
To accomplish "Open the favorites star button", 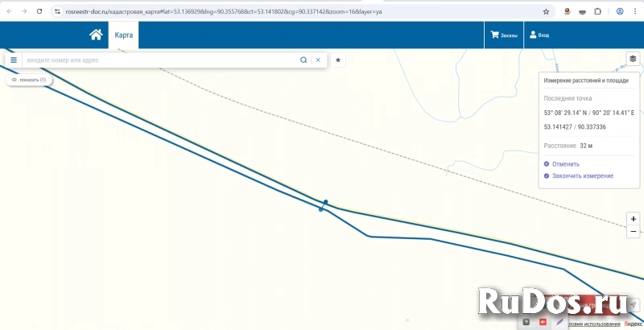I will (339, 60).
